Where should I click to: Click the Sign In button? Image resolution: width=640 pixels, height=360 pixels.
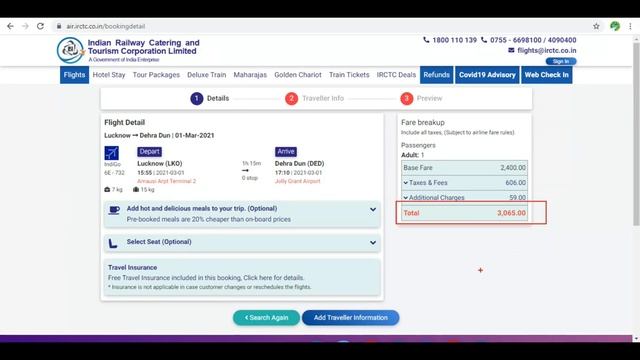tap(561, 61)
